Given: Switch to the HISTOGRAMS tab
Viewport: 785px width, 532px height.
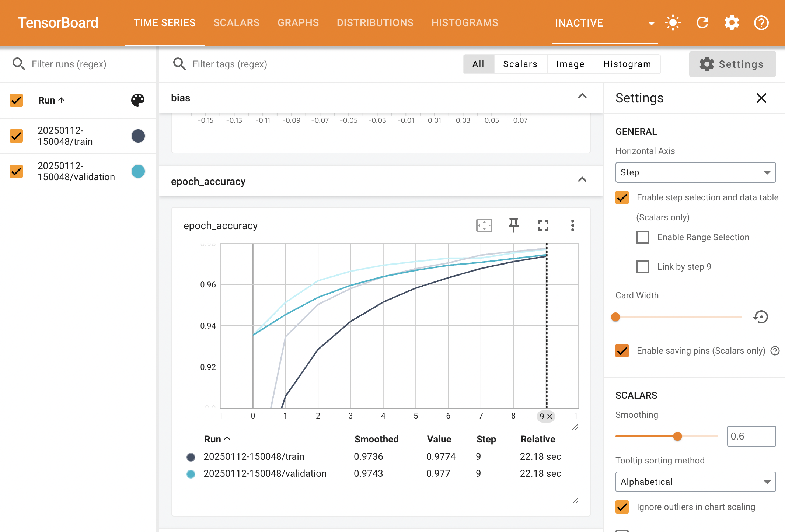Looking at the screenshot, I should [x=465, y=23].
